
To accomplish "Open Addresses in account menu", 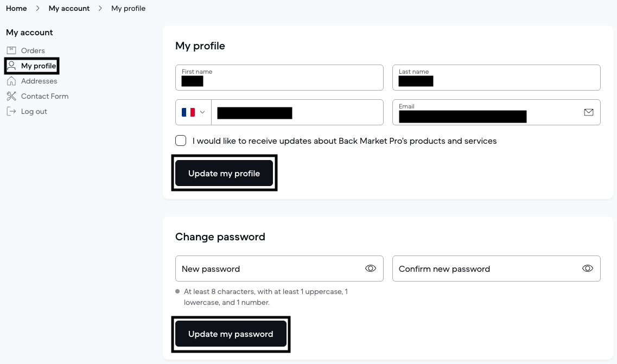I will click(39, 81).
